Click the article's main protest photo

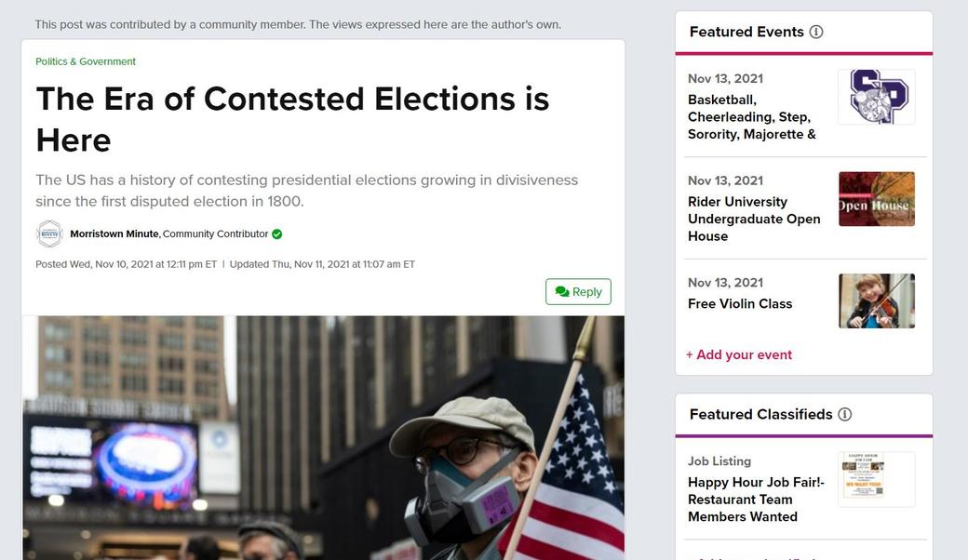click(323, 437)
